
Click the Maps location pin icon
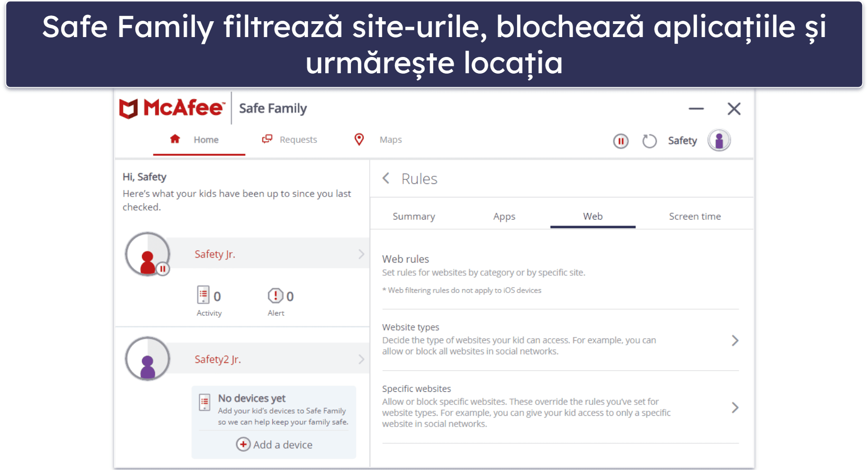pos(359,140)
